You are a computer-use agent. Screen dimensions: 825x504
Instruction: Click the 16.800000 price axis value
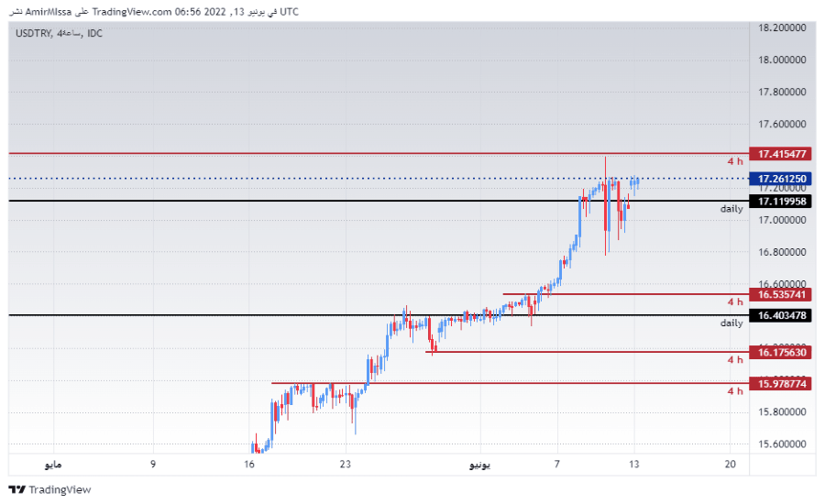tap(782, 251)
